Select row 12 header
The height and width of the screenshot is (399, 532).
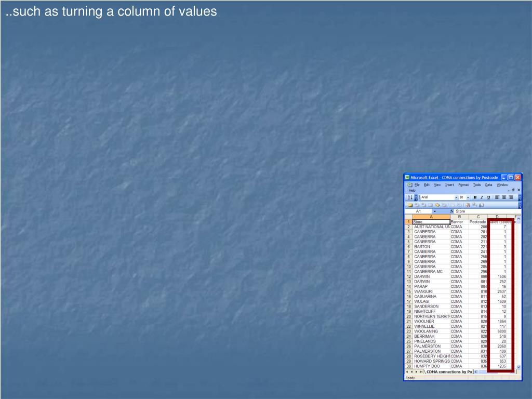pyautogui.click(x=408, y=276)
